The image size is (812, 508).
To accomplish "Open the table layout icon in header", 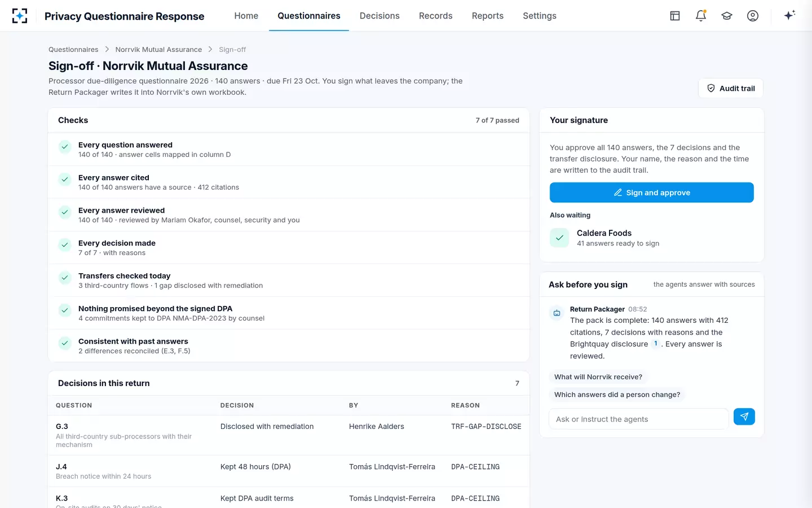I will 675,16.
